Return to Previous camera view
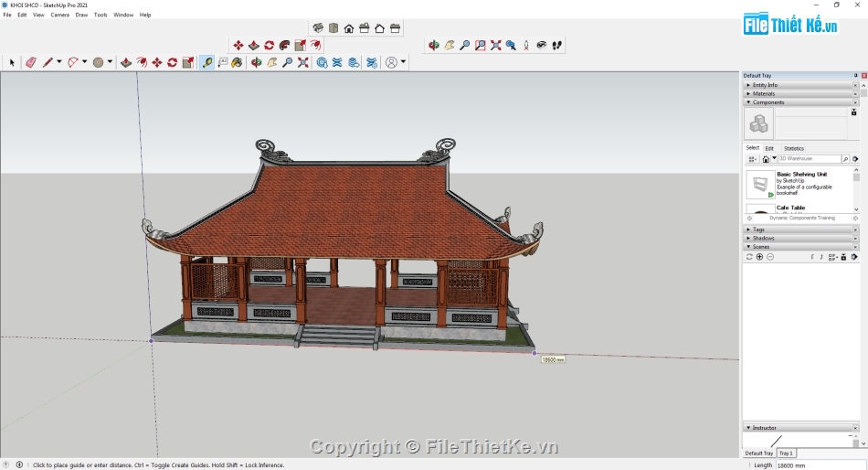868x470 pixels. tap(511, 45)
